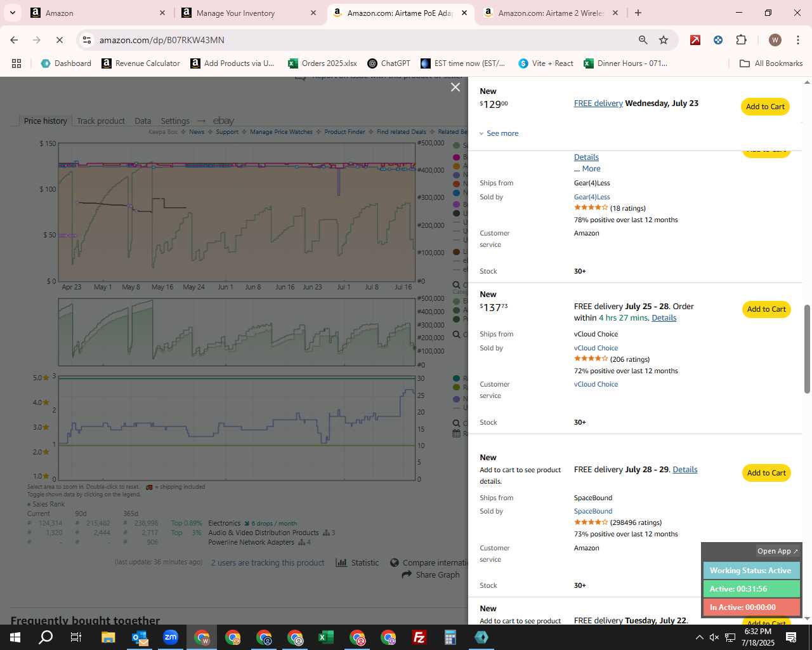812x650 pixels.
Task: Open the Apps grid in the bookmarks bar
Action: pos(16,63)
